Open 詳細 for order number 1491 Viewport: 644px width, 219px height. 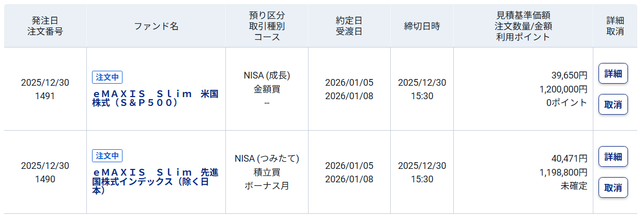coord(613,73)
